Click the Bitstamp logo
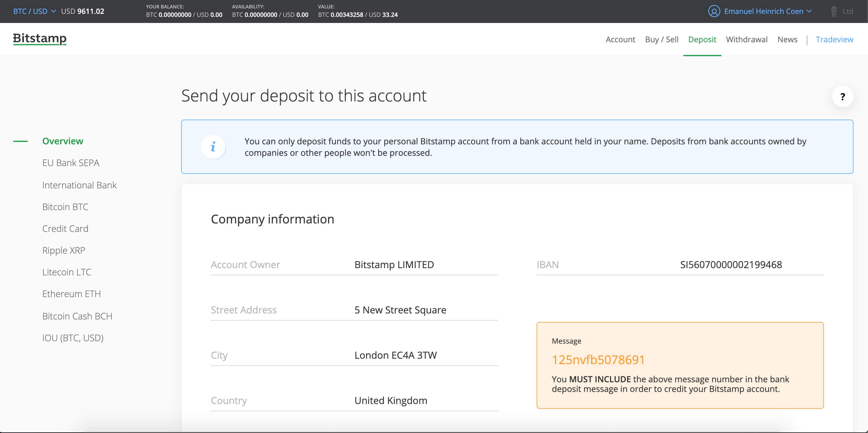Viewport: 868px width, 433px height. tap(40, 39)
